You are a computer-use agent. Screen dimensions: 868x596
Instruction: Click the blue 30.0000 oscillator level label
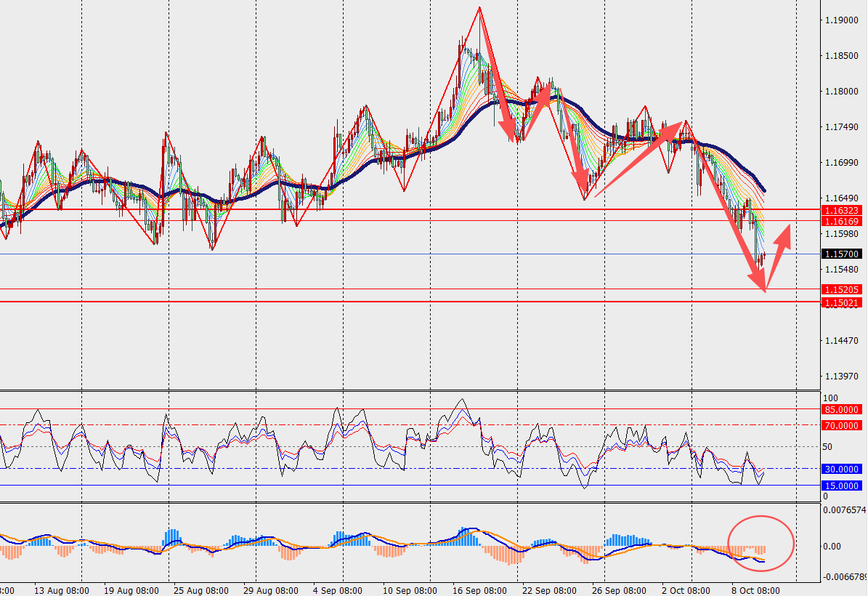[841, 470]
